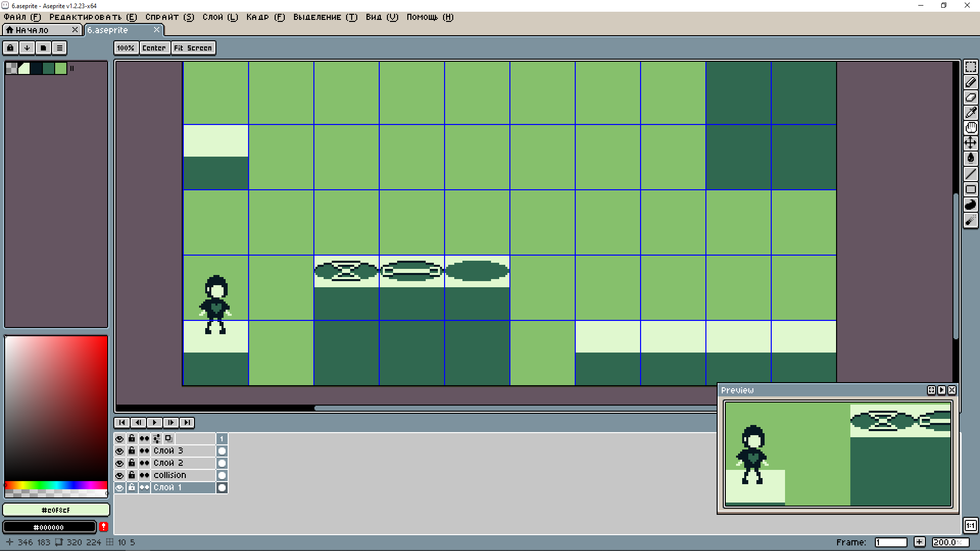Hide the Слой 3 layer
The width and height of the screenshot is (980, 551).
point(119,451)
